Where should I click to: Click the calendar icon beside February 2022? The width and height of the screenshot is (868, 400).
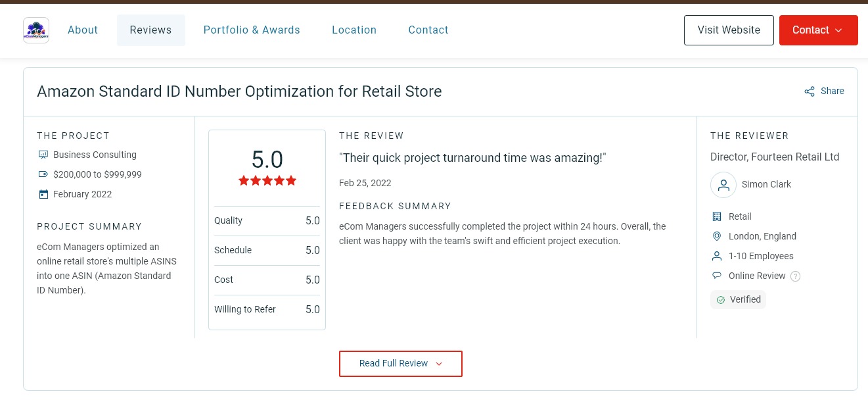(43, 194)
